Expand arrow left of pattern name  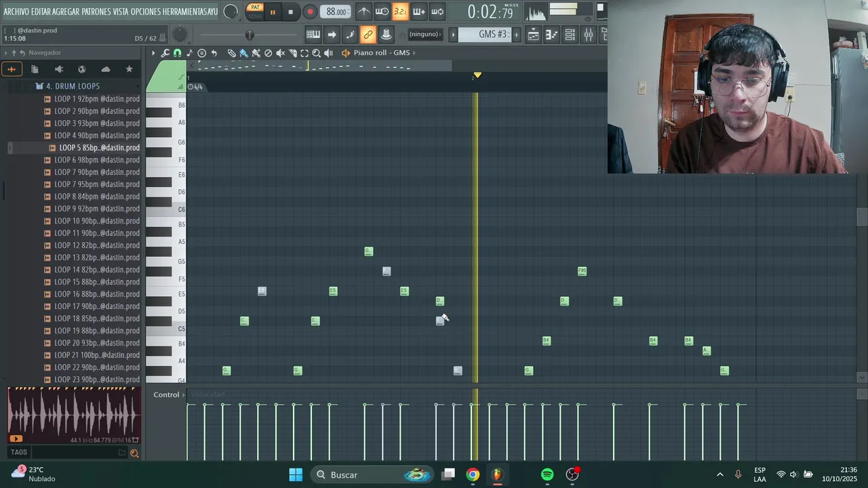(x=453, y=35)
